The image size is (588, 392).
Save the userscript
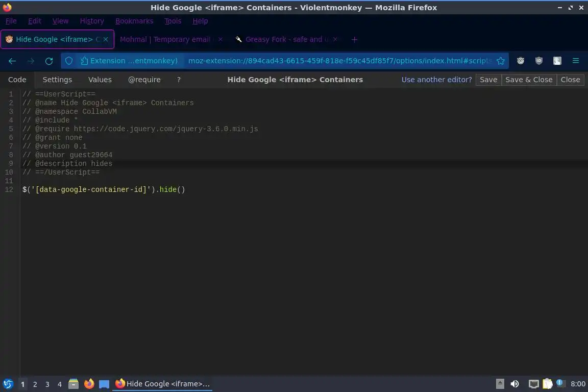point(488,80)
